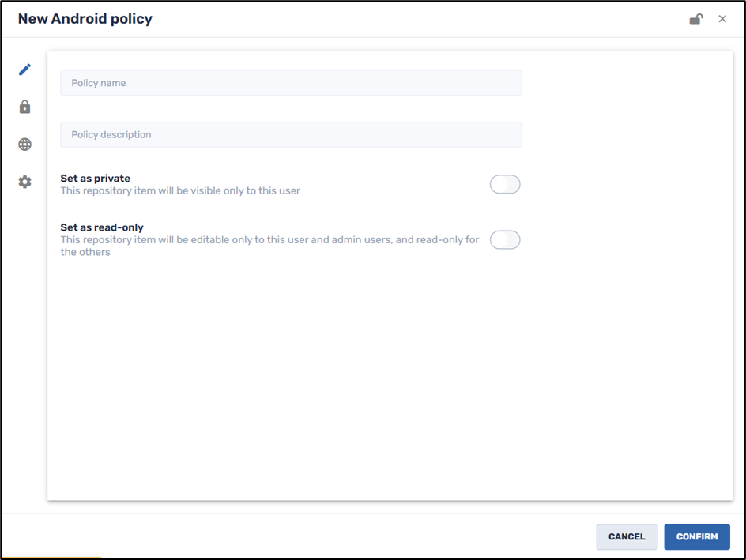Turn on private visibility for this policy

coord(505,184)
